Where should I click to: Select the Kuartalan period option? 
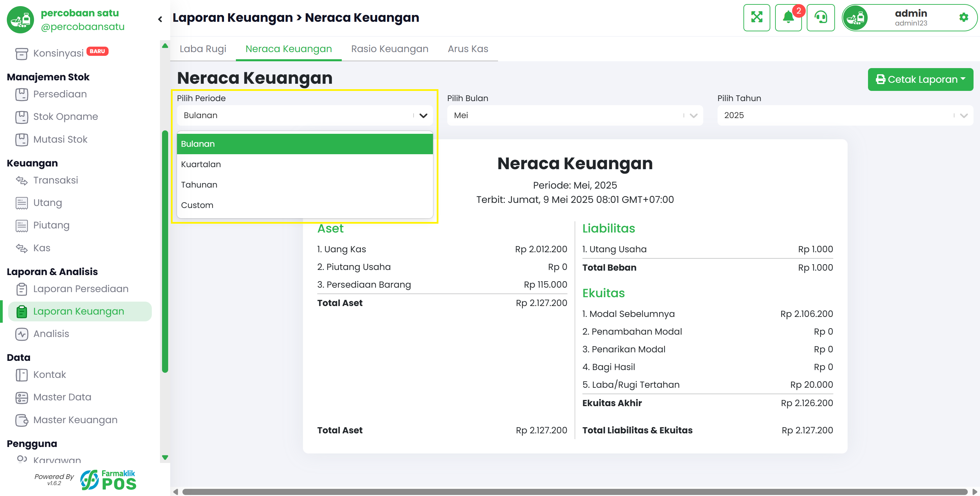tap(305, 164)
